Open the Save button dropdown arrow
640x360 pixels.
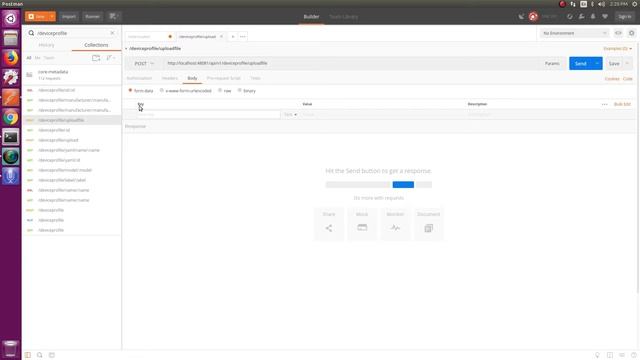click(x=627, y=64)
